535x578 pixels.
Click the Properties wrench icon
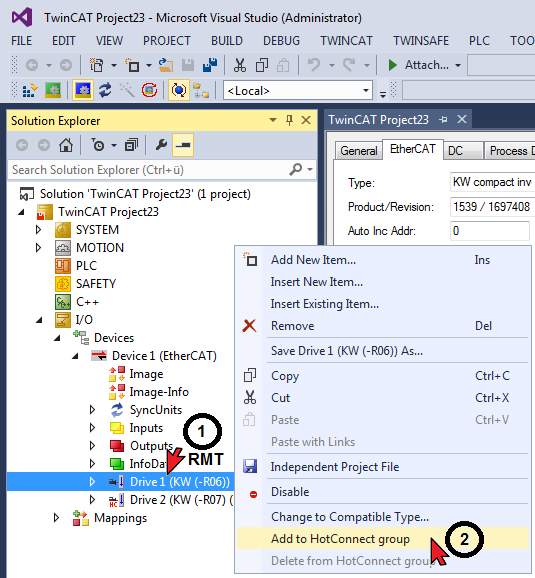(161, 145)
